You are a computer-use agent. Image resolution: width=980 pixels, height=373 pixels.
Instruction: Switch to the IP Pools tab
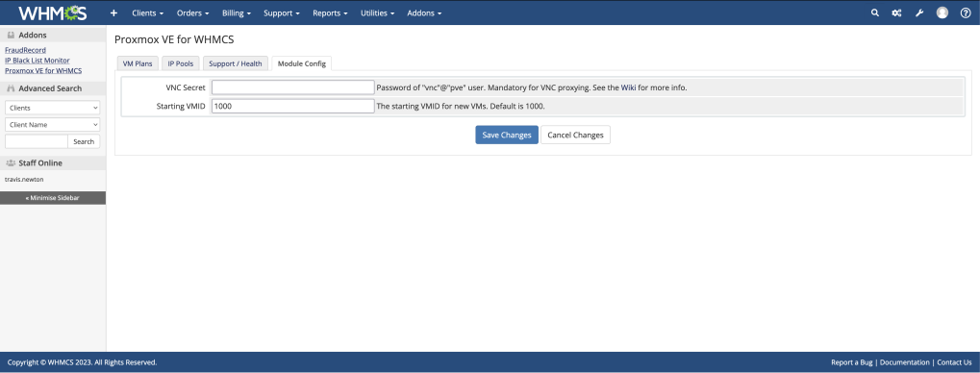181,63
